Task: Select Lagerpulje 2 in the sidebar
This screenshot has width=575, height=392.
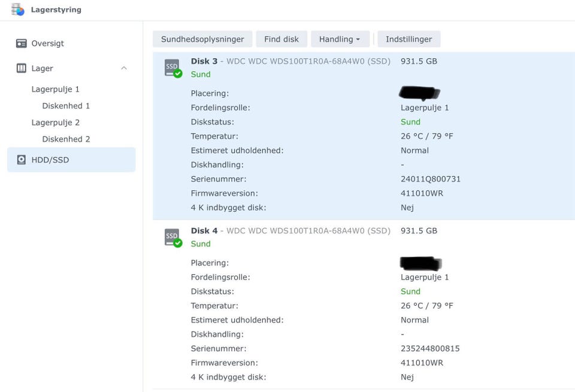Action: 56,123
